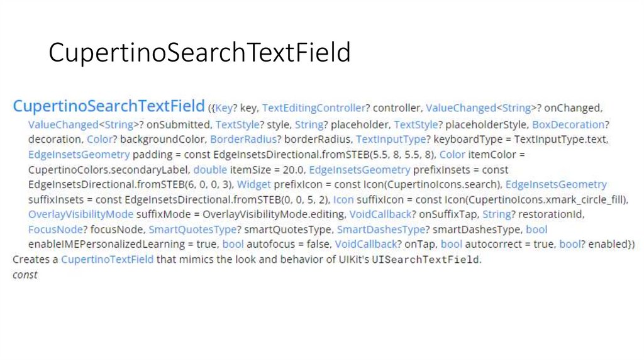Click the BoxDecoration type link
Viewport: 644px width, 361px height.
coord(568,124)
